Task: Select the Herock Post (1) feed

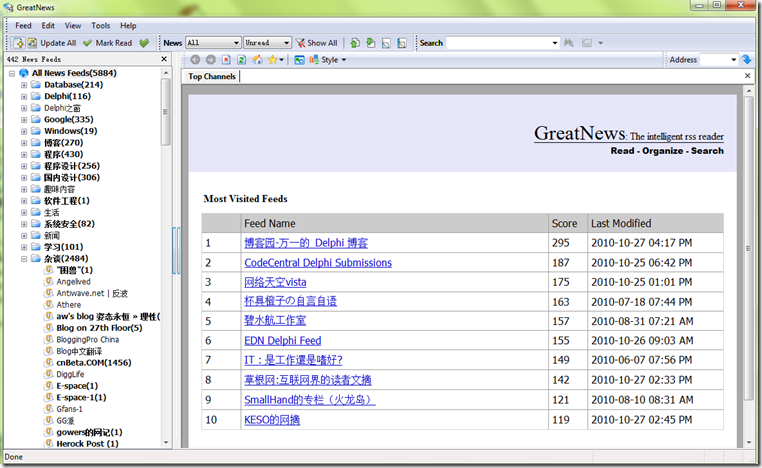Action: tap(87, 444)
